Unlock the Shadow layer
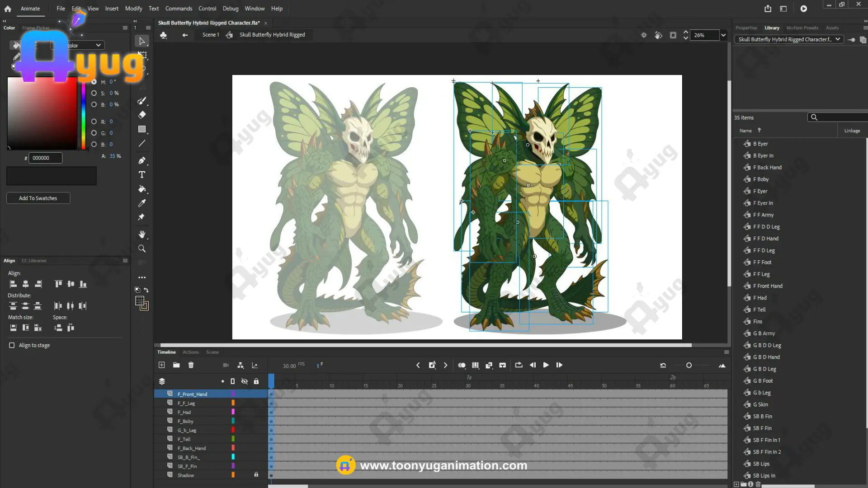868x488 pixels. (x=256, y=474)
